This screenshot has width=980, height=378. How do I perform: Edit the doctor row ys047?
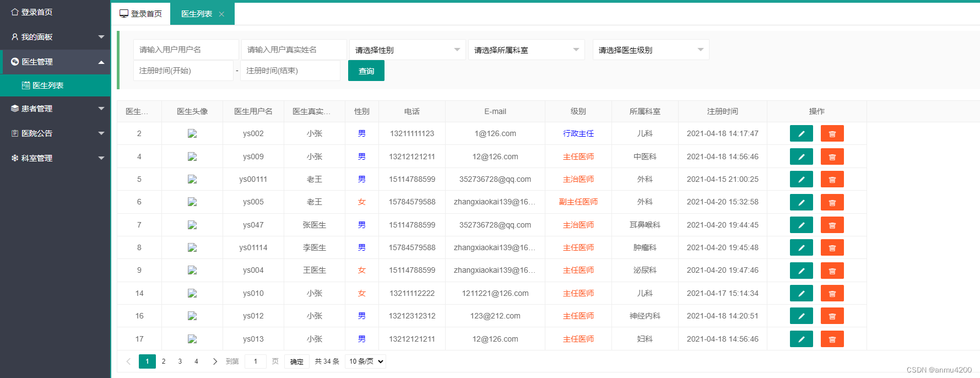point(801,225)
